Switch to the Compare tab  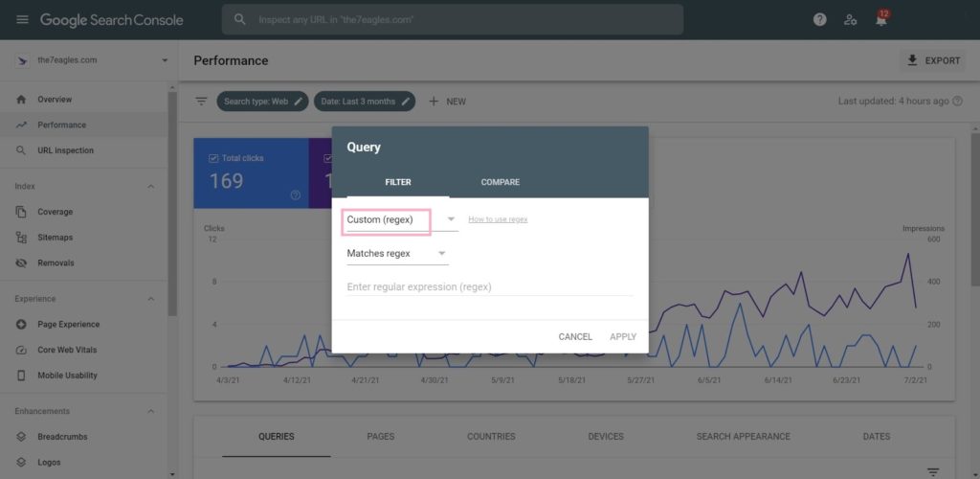pyautogui.click(x=500, y=182)
